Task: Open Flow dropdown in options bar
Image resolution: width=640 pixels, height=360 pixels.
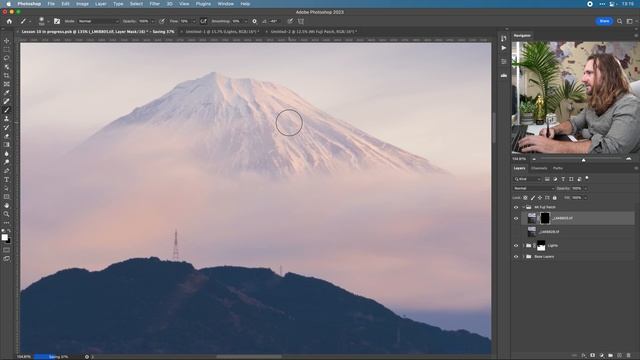Action: click(x=193, y=21)
